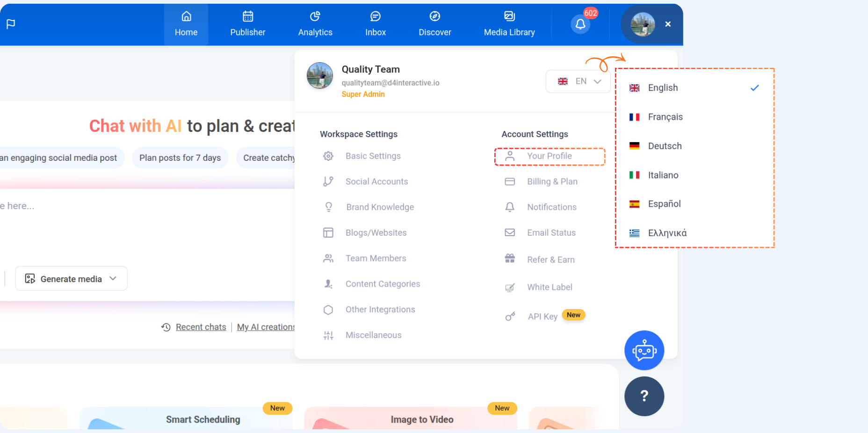Screen dimensions: 868x433
Task: Open the Inbox tab
Action: 376,24
